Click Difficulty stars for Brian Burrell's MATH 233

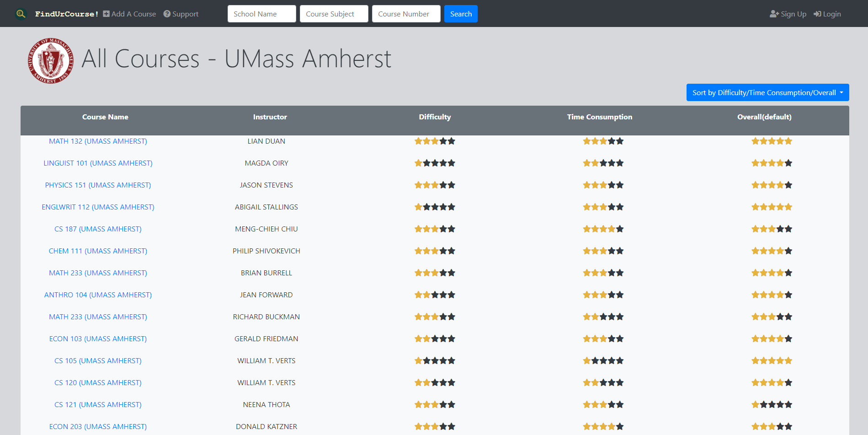(x=435, y=273)
